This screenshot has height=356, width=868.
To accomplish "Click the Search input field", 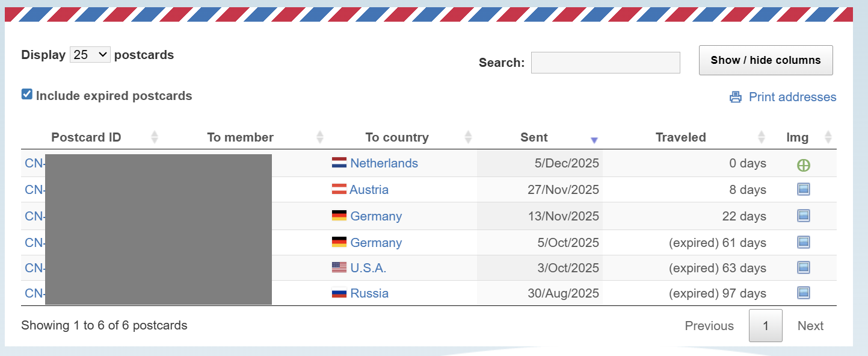I will (x=605, y=63).
